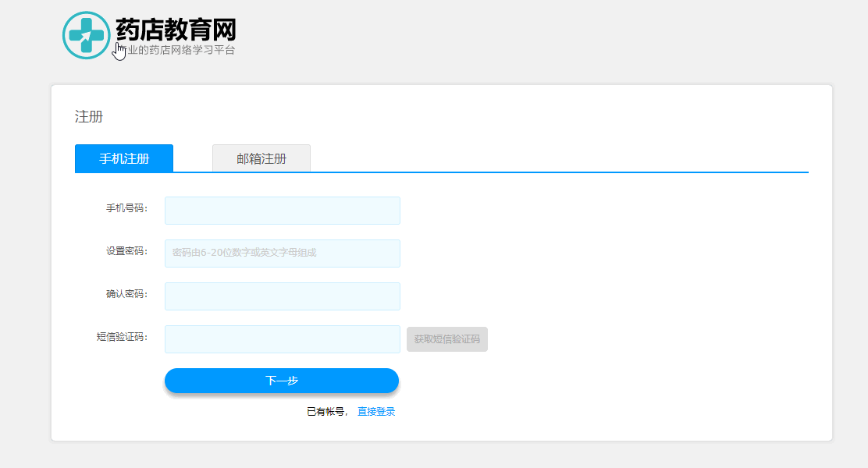Click the 确认密码 field label
The width and height of the screenshot is (868, 468).
click(126, 294)
